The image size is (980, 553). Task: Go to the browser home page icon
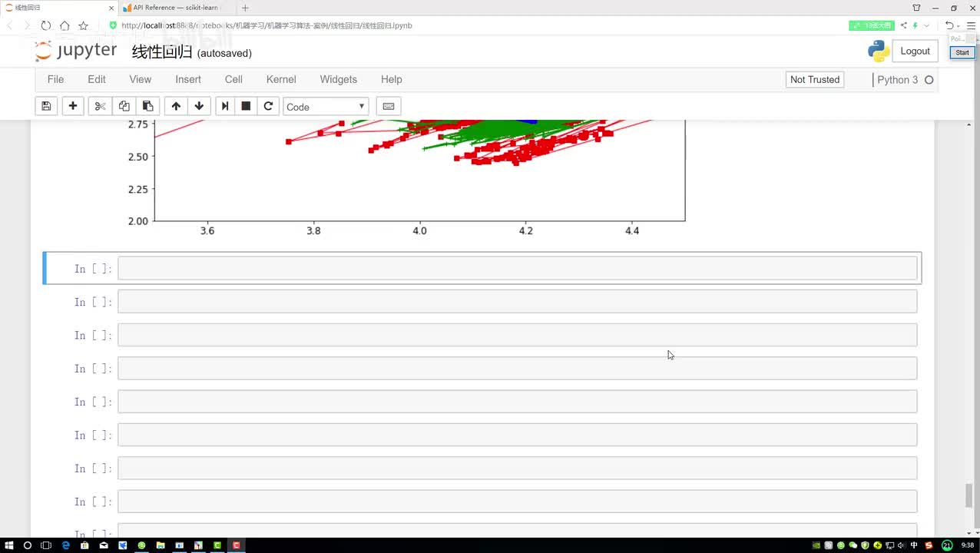point(65,25)
